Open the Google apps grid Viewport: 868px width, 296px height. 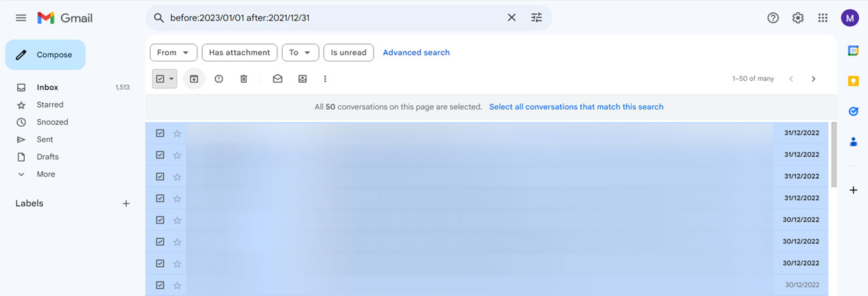pos(823,18)
